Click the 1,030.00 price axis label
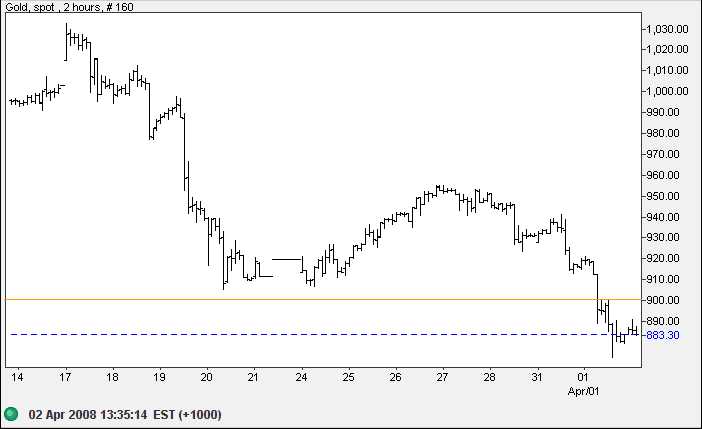The image size is (702, 429). (667, 29)
